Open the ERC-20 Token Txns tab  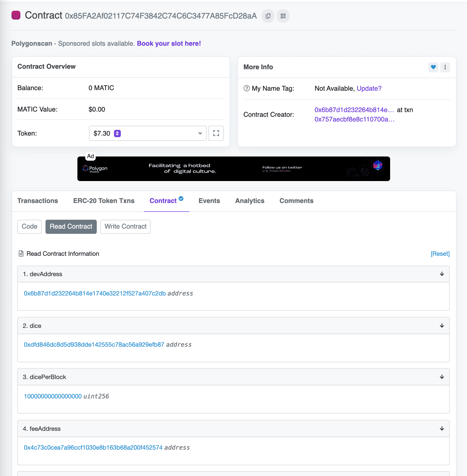coord(104,201)
